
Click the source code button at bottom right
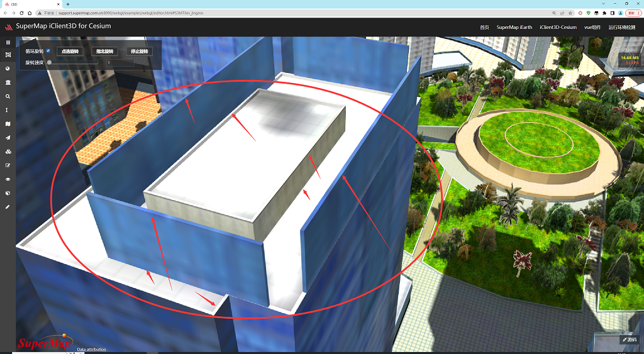tap(629, 340)
